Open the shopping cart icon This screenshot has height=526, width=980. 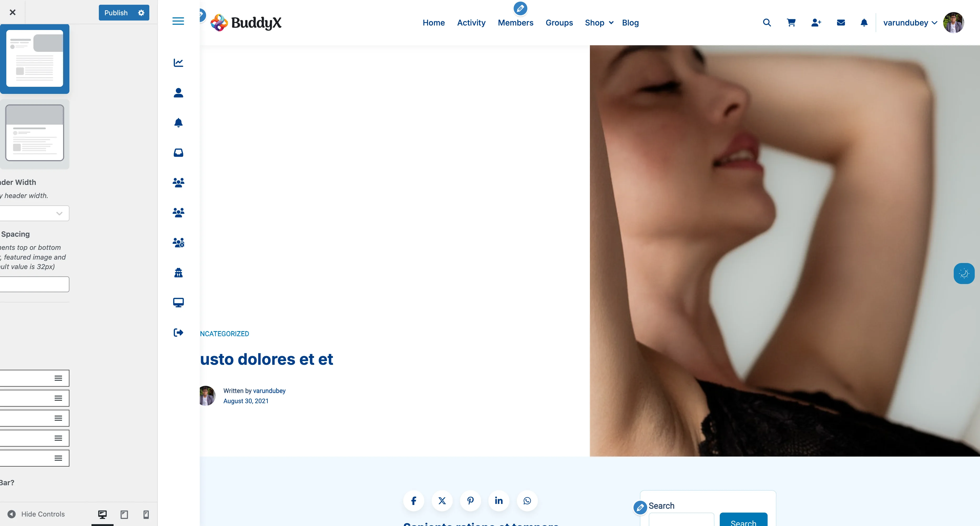791,23
